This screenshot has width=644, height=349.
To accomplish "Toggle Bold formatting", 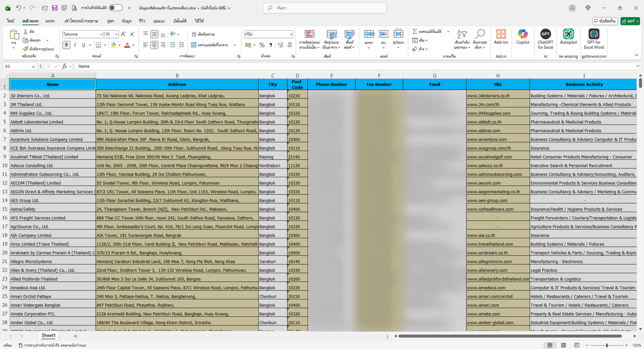I will [66, 45].
